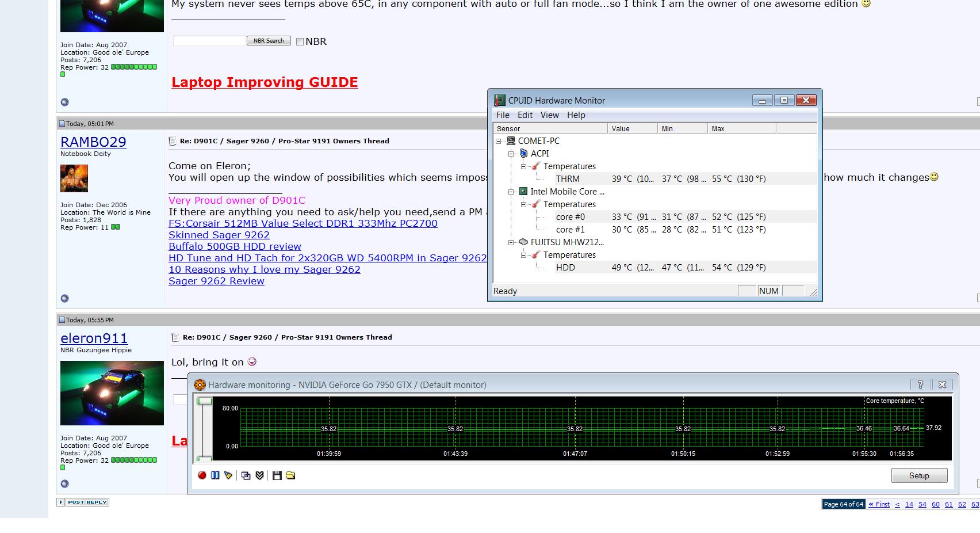Image resolution: width=980 pixels, height=533 pixels.
Task: Collapse the ACPI tree node
Action: pyautogui.click(x=511, y=154)
